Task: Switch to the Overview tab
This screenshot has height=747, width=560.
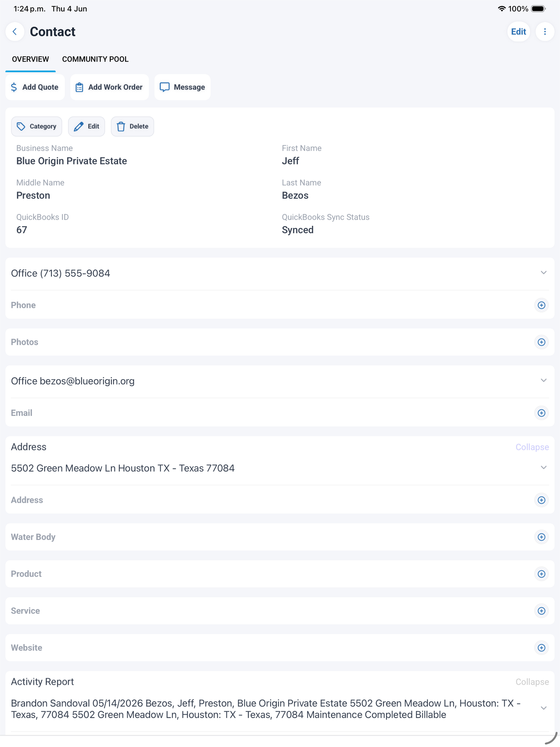Action: coord(30,59)
